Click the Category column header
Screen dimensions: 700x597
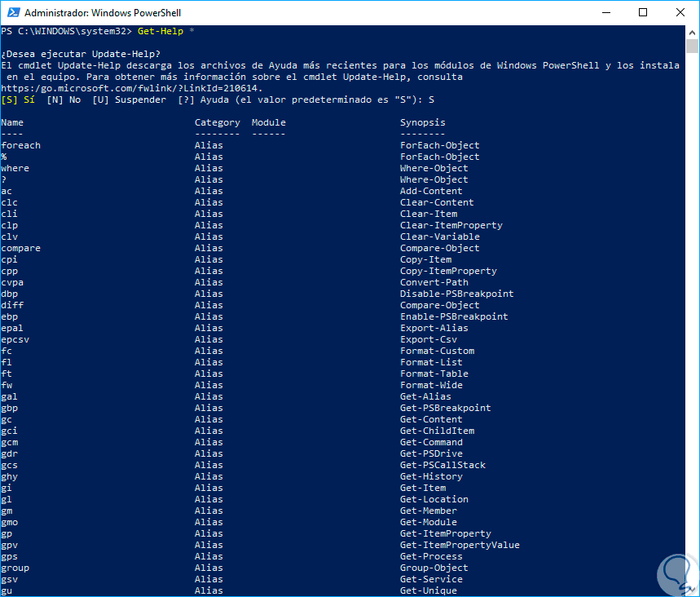pyautogui.click(x=218, y=122)
